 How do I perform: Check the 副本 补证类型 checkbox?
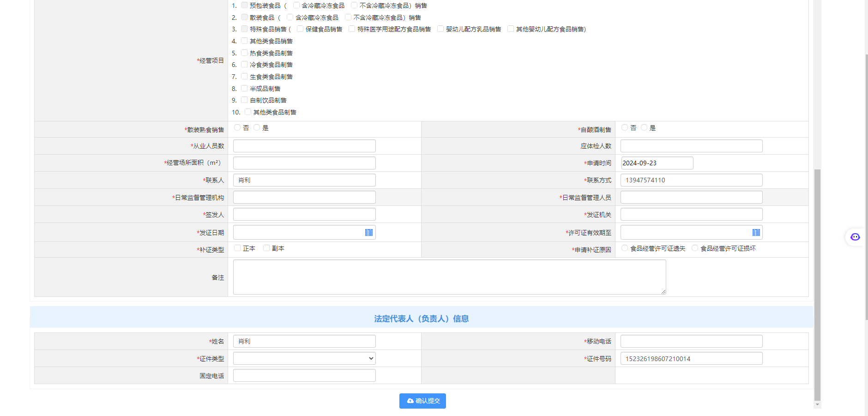point(266,248)
